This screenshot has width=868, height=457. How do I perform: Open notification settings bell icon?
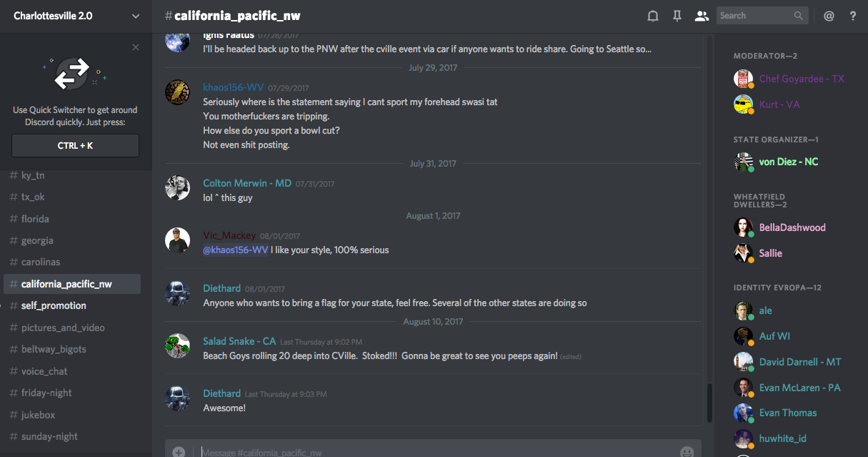coord(652,16)
